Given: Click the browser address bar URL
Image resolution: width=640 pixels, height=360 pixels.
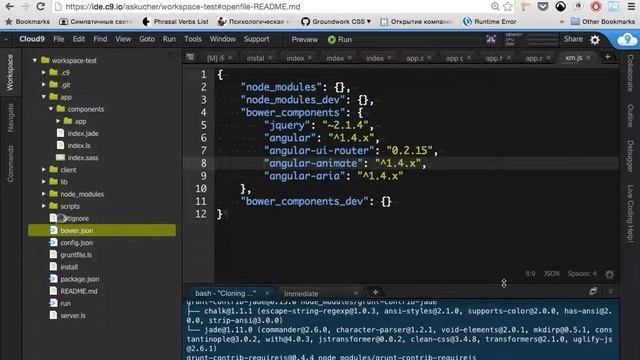Looking at the screenshot, I should [x=182, y=7].
